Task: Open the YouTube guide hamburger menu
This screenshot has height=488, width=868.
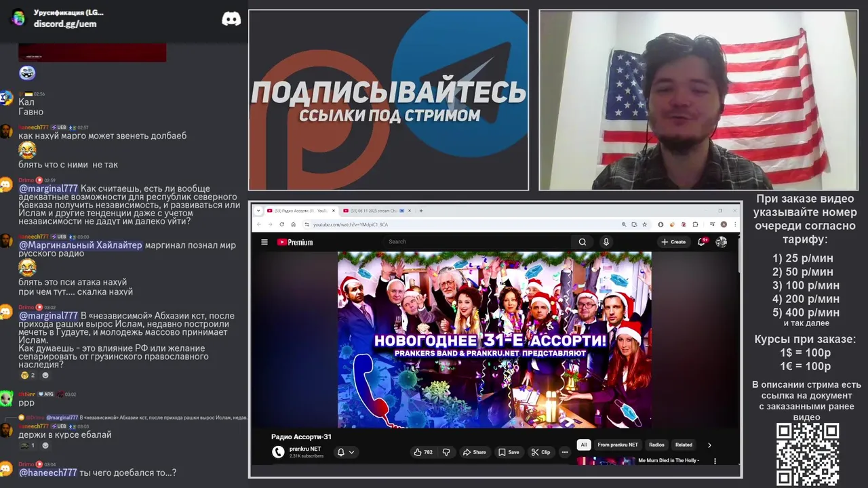Action: tap(264, 242)
